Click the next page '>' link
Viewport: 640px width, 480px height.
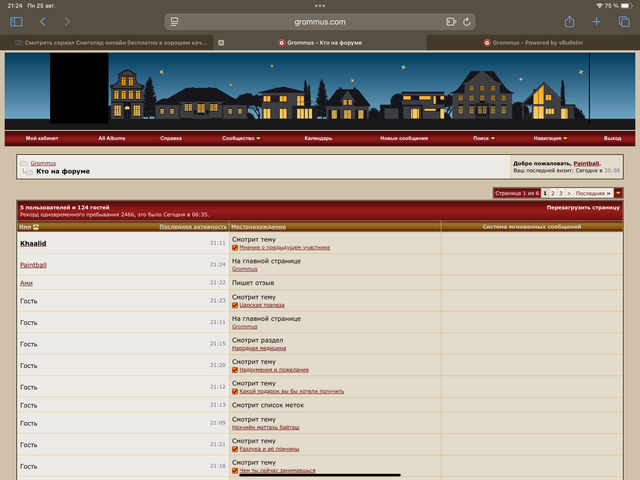click(569, 193)
